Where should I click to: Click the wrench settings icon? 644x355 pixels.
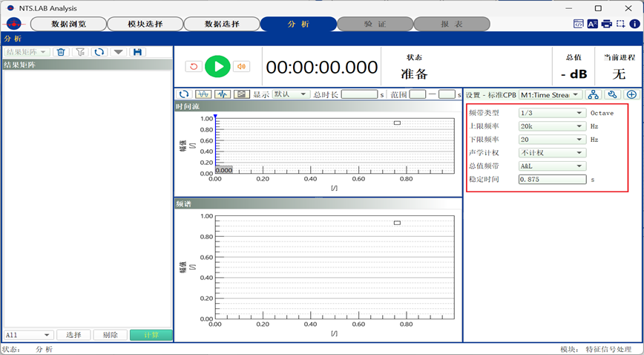612,94
